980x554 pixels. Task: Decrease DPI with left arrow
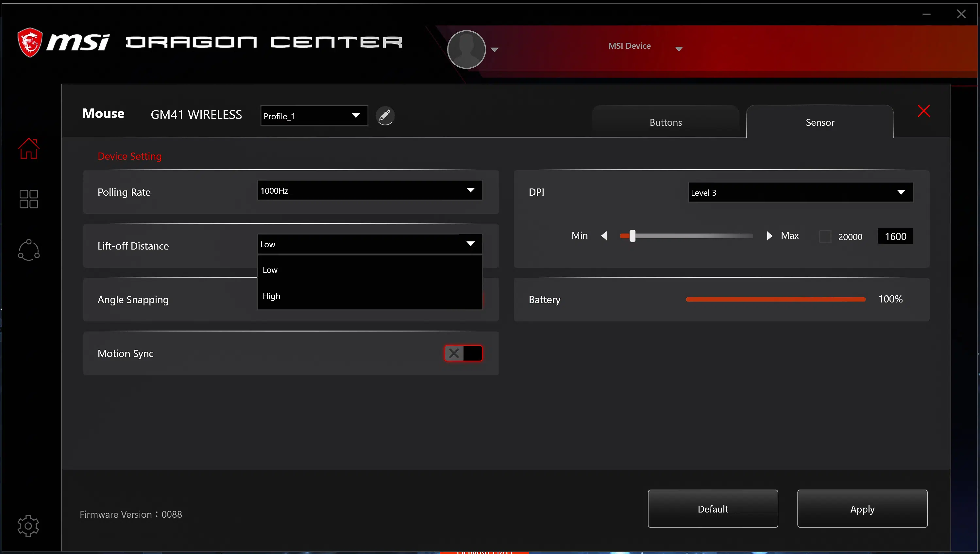[604, 236]
